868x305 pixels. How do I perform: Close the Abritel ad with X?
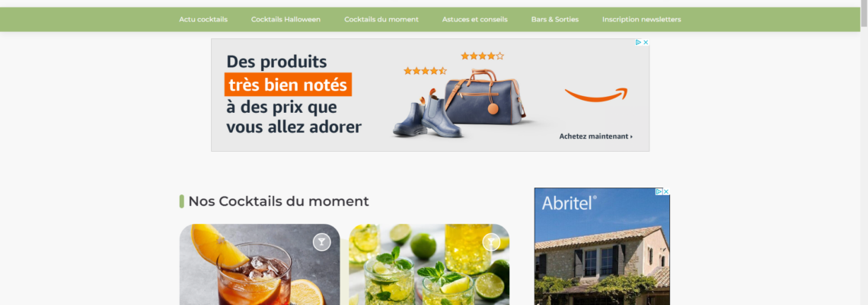[x=666, y=191]
